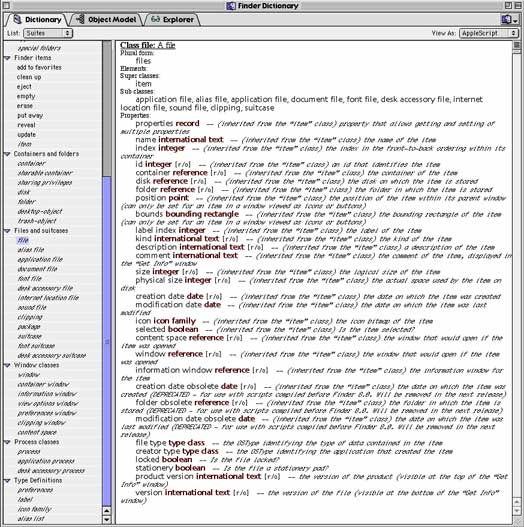Click the collapse box in the title bar
This screenshot has width=524, height=527.
[x=517, y=5]
